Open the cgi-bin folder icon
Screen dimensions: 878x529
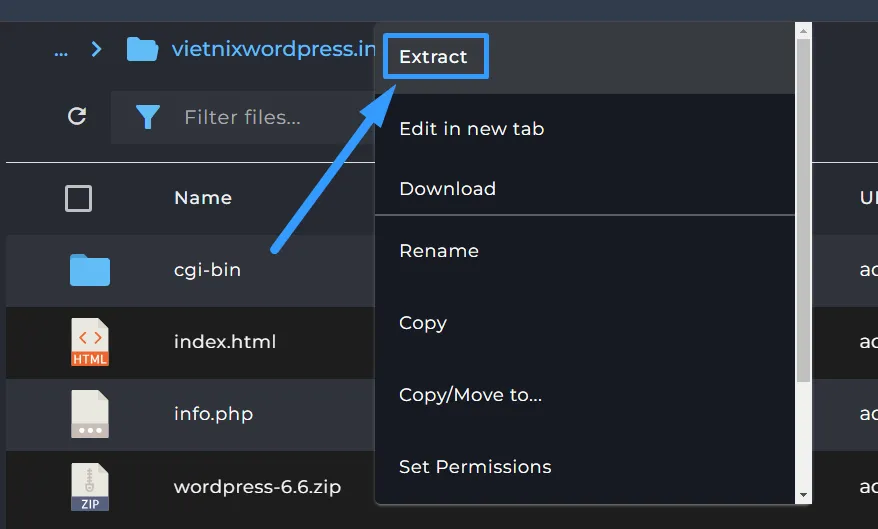[x=90, y=270]
